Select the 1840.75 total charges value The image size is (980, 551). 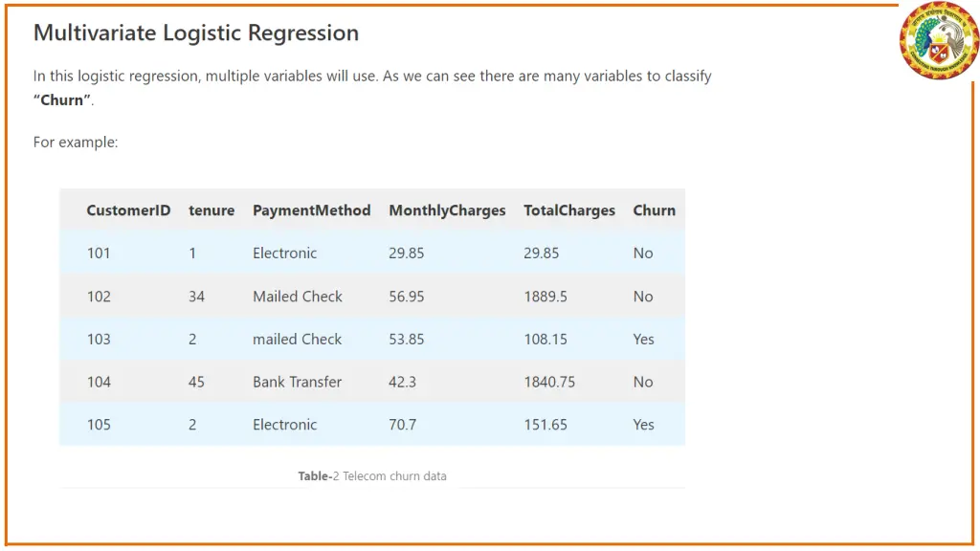549,382
